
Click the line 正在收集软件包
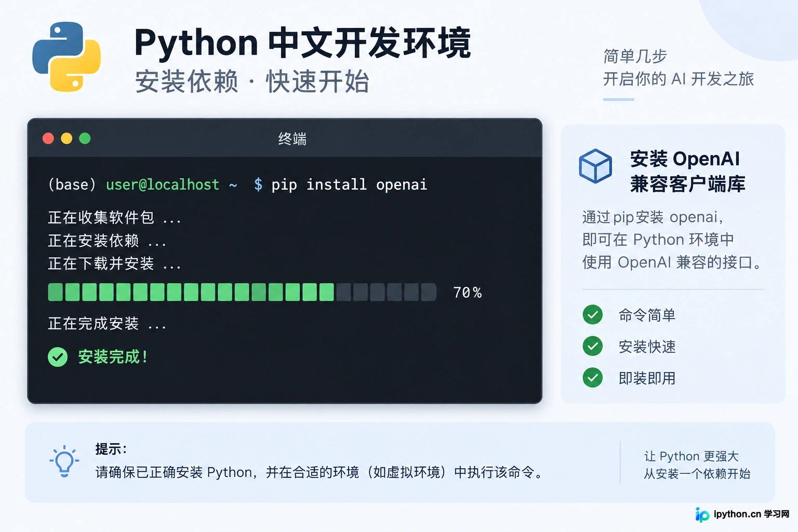pyautogui.click(x=114, y=218)
